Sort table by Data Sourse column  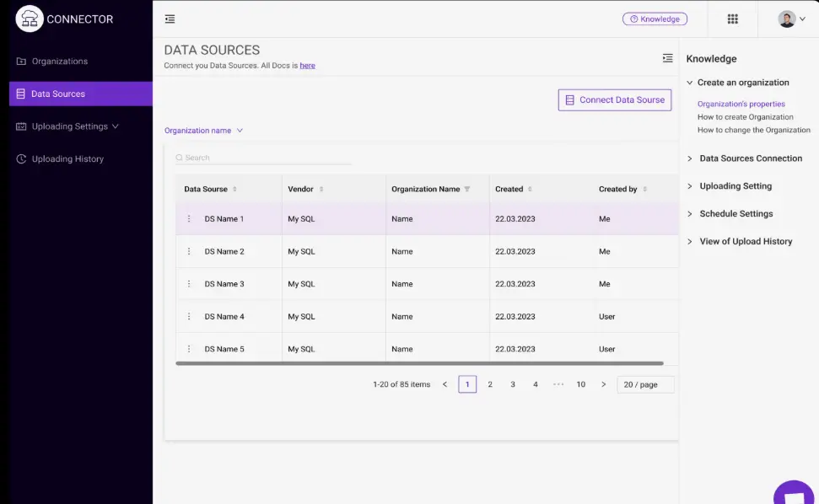coord(234,190)
